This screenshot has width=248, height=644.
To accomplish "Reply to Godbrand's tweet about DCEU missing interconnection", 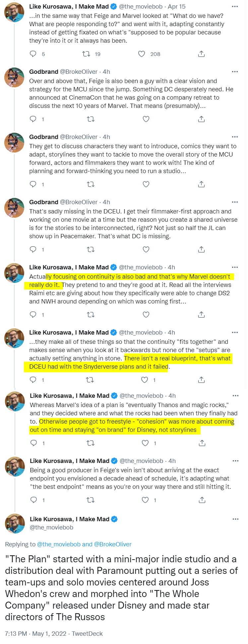I will pyautogui.click(x=33, y=250).
